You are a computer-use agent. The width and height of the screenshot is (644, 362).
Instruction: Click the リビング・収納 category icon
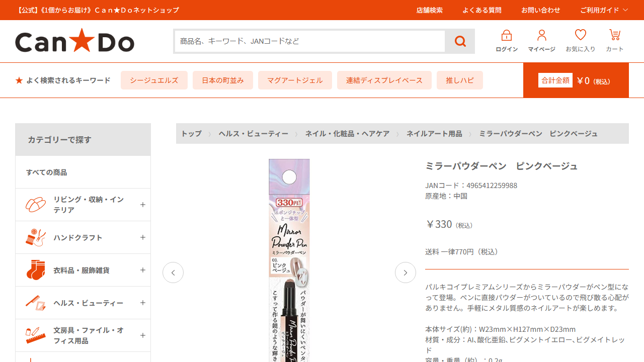point(36,205)
